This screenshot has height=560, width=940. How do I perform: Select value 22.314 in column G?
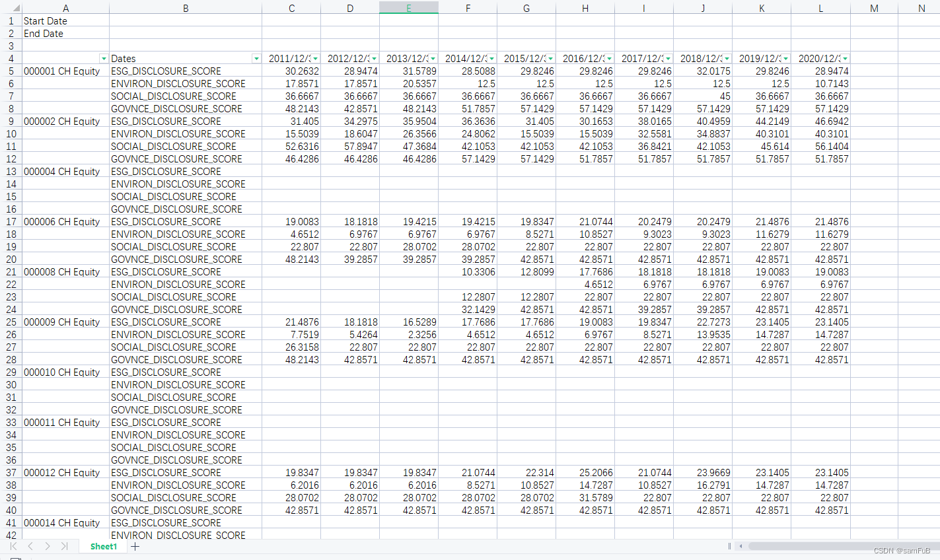coord(526,473)
